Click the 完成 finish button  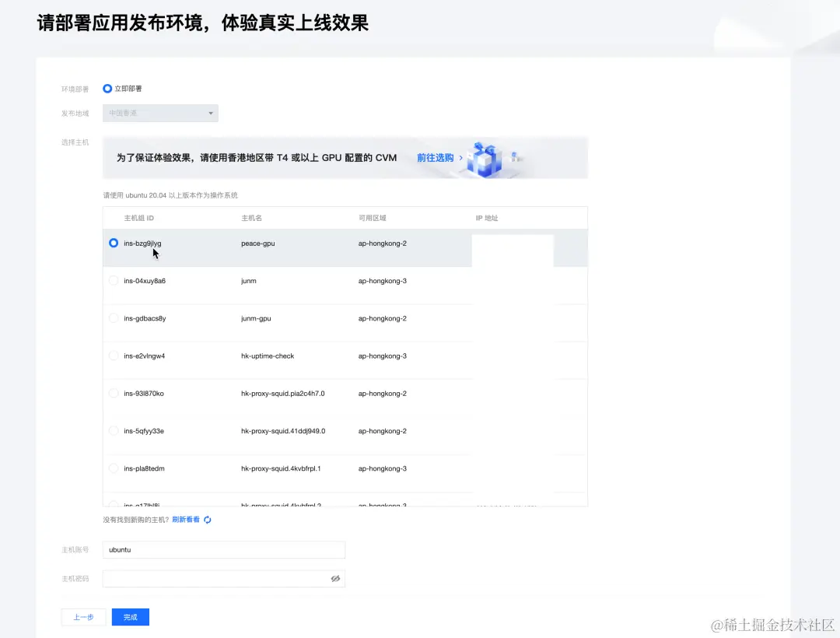[x=130, y=617]
